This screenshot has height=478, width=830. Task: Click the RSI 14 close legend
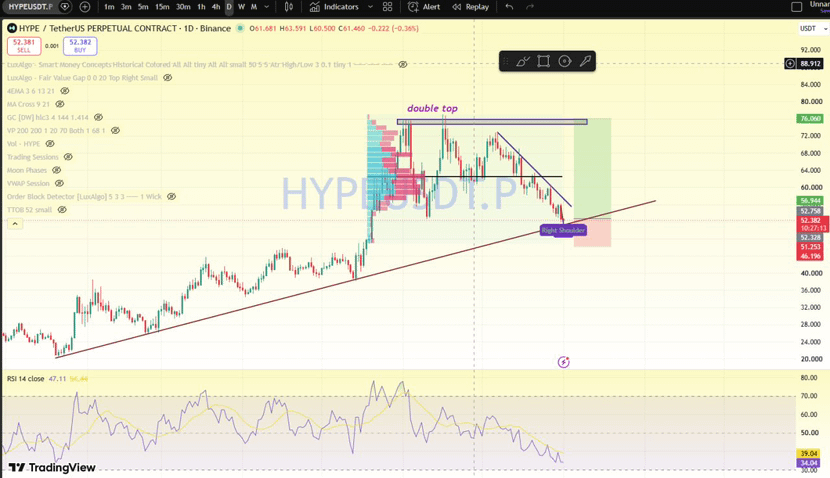(25, 379)
